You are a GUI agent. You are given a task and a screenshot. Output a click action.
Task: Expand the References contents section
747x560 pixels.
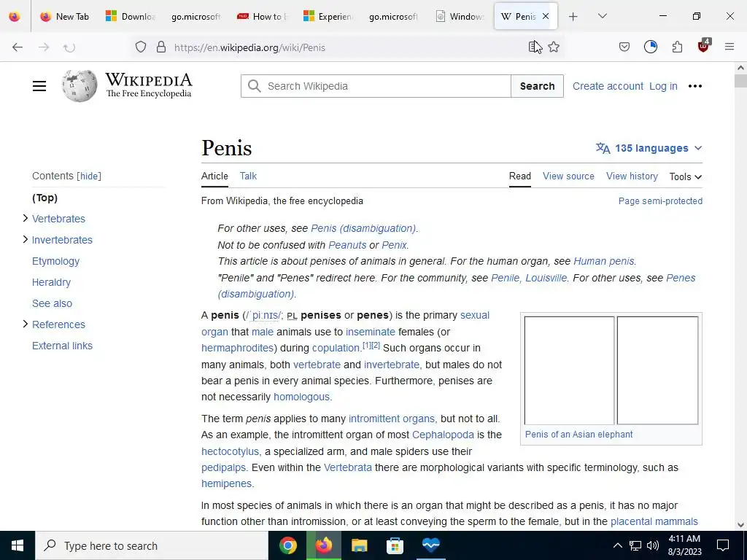point(26,324)
